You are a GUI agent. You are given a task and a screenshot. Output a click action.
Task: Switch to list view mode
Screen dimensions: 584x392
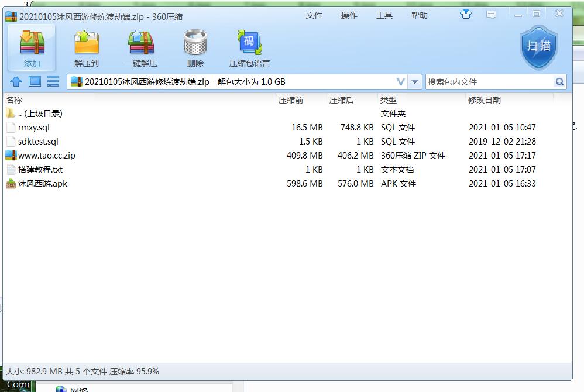pos(53,81)
